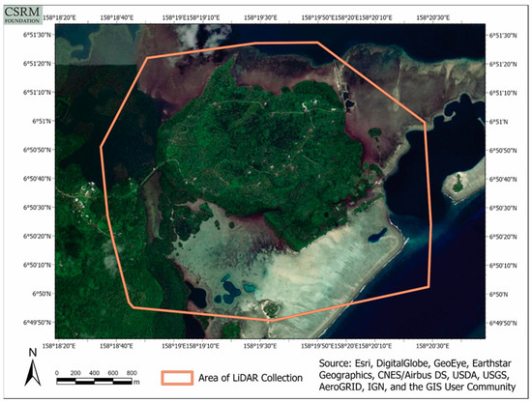
Task: Click the 'Area of LiDAR Collection' legend label
Action: 251,378
